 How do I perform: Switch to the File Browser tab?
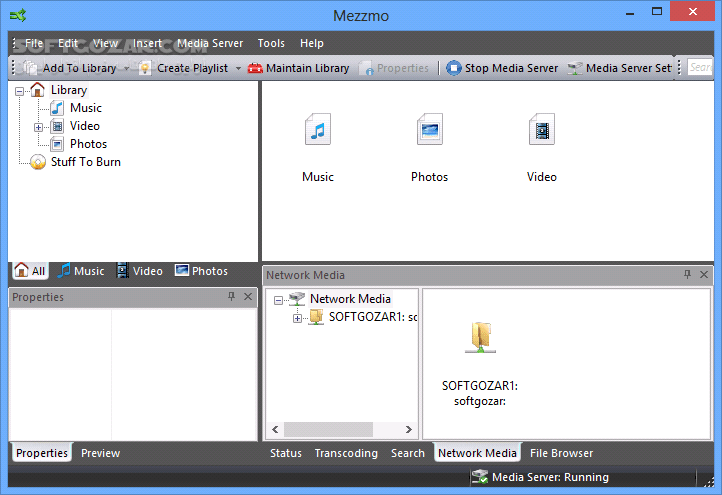[561, 453]
